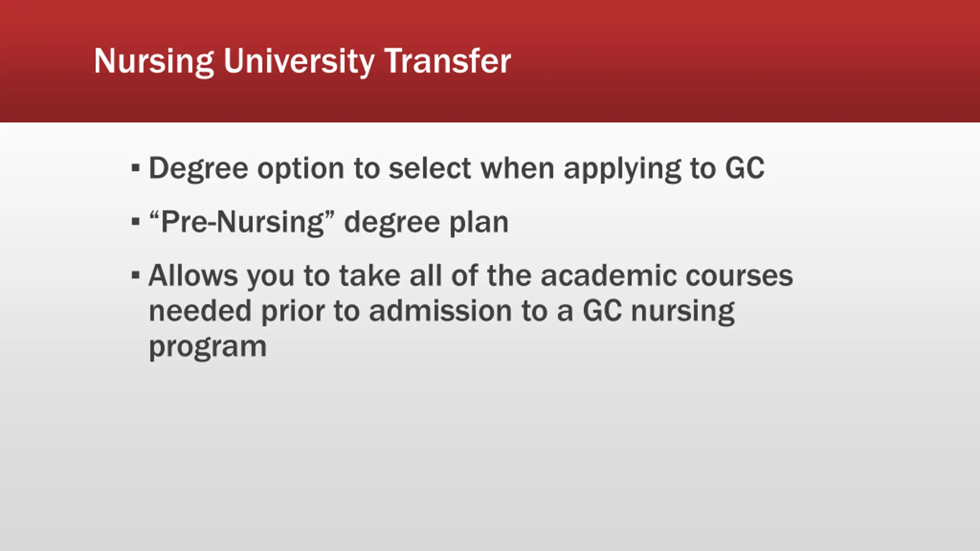Click the word "select" in first bullet
Viewport: 980px width, 551px height.
pyautogui.click(x=430, y=168)
